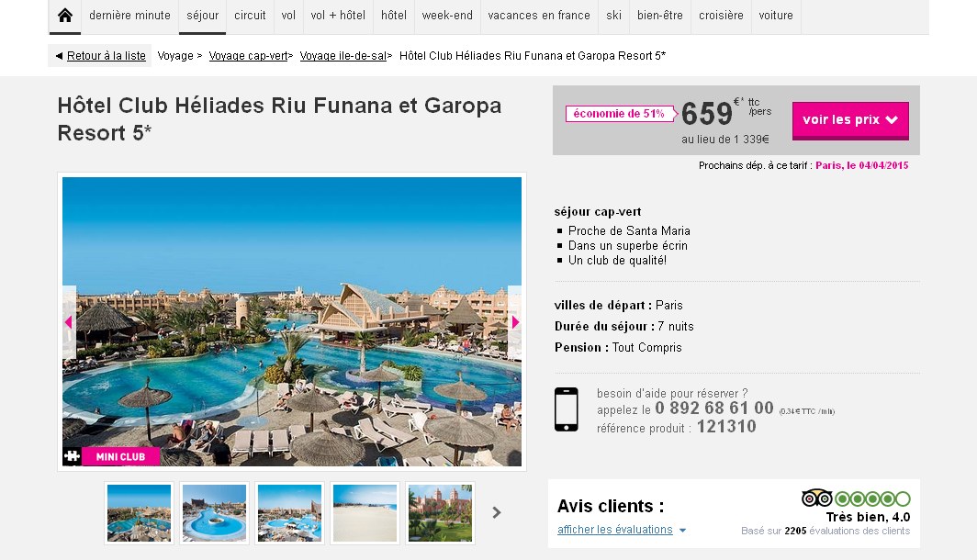The height and width of the screenshot is (560, 977).
Task: Click the back arrow beside Retour à la liste
Action: [59, 56]
